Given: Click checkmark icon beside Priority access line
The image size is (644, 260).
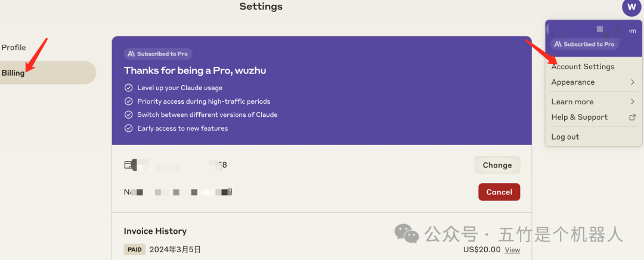Looking at the screenshot, I should 128,101.
